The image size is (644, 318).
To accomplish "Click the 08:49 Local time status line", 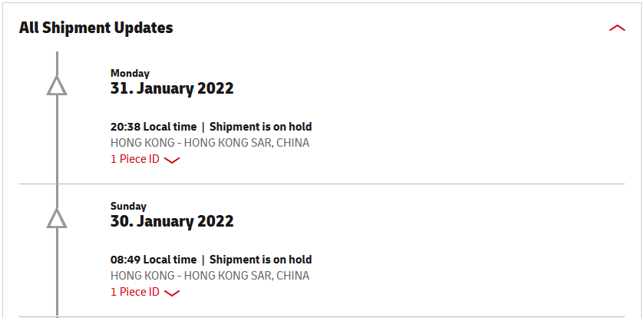I will coord(211,260).
